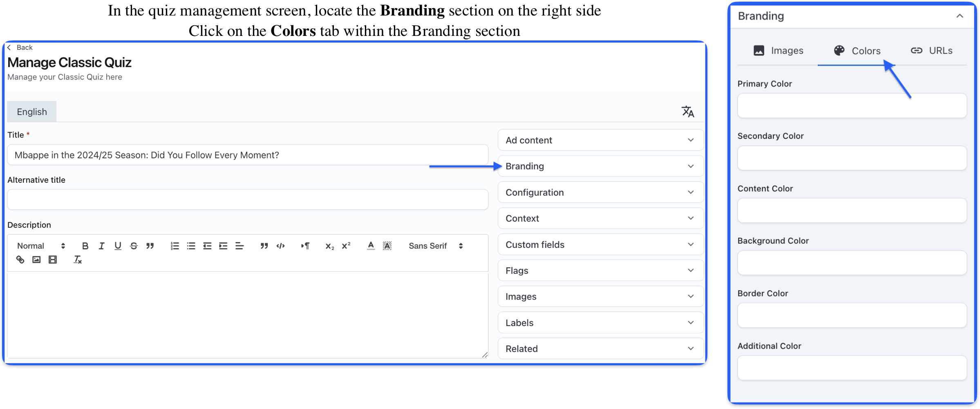This screenshot has height=409, width=980.
Task: Click the superscript icon
Action: (346, 246)
